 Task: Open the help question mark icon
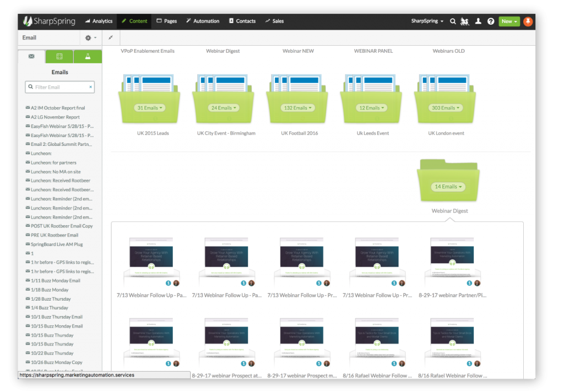point(491,21)
